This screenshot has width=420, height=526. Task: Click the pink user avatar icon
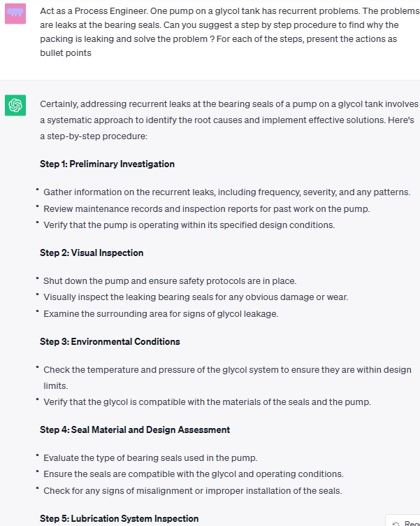coord(15,13)
